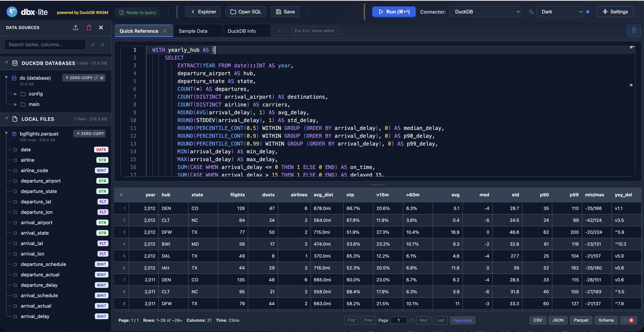Viewport: 644px width, 332px height.
Task: Click the moon theme icon
Action: pyautogui.click(x=531, y=12)
